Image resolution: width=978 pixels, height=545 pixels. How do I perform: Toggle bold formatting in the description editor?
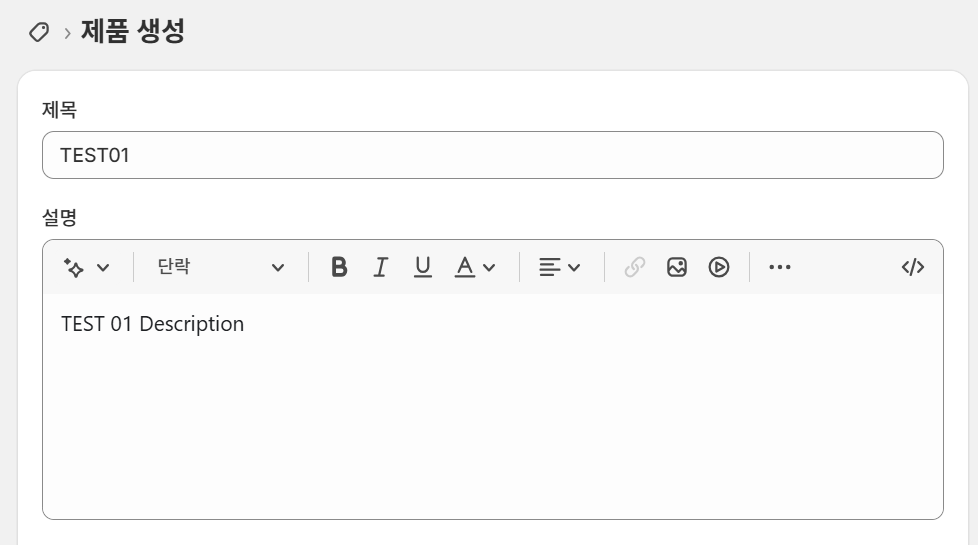pos(339,267)
